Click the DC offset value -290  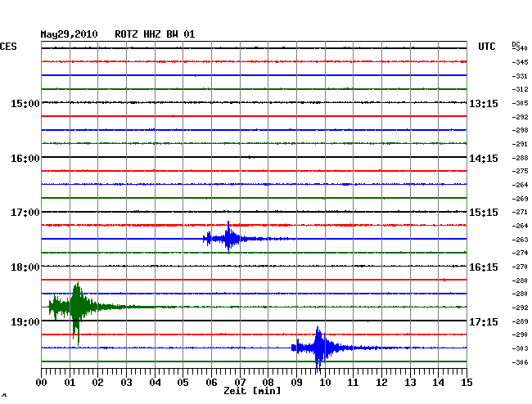tap(520, 334)
